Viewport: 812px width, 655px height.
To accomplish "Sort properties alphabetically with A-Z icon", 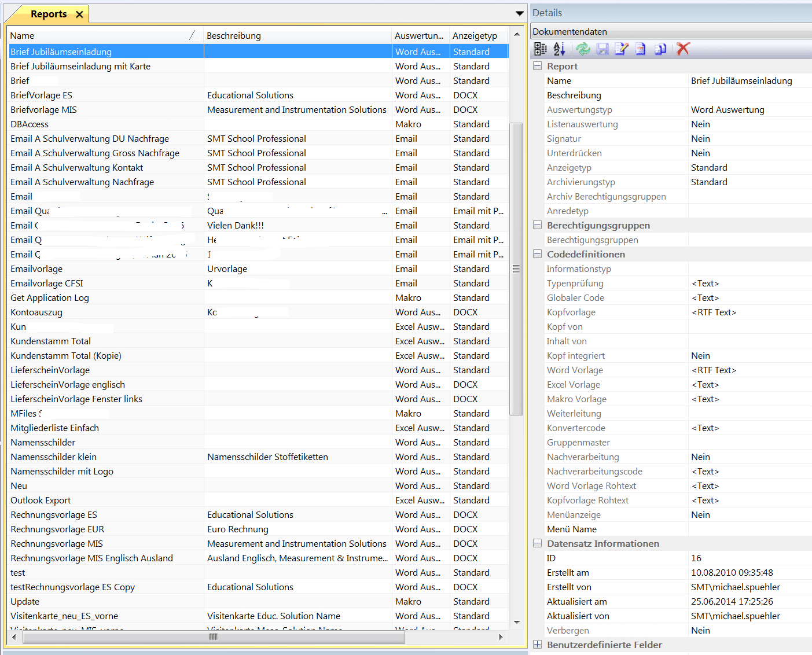I will (x=559, y=49).
